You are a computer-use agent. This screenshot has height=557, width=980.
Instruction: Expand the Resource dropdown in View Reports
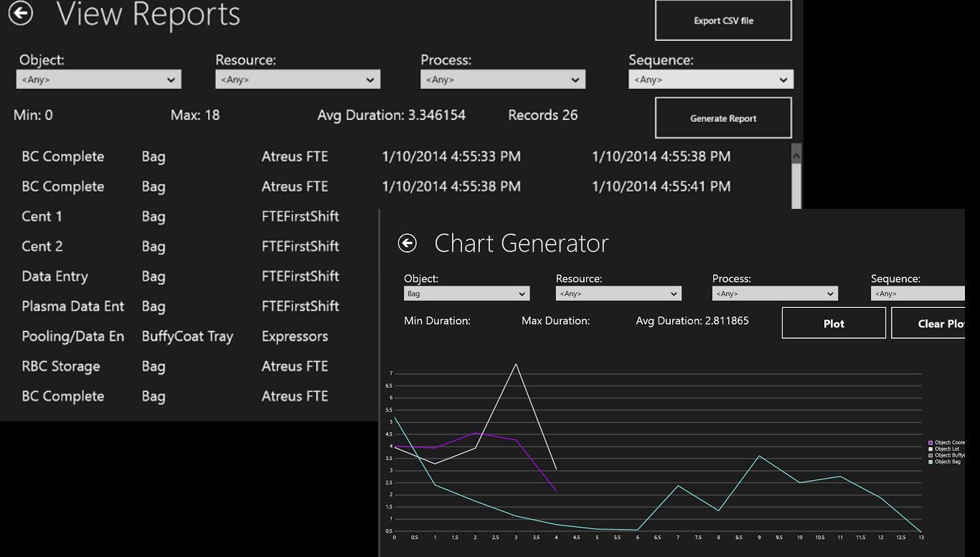(x=298, y=80)
